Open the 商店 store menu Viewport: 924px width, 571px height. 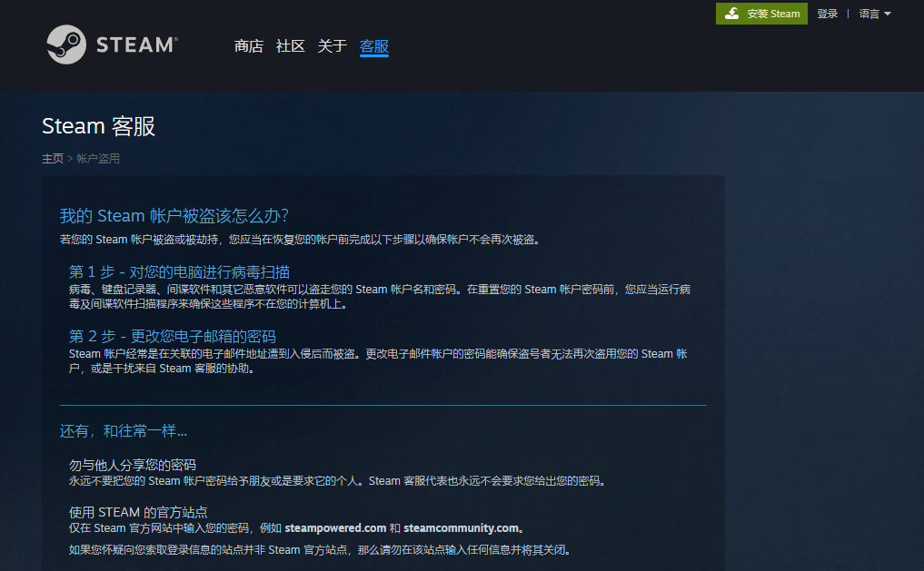[249, 46]
